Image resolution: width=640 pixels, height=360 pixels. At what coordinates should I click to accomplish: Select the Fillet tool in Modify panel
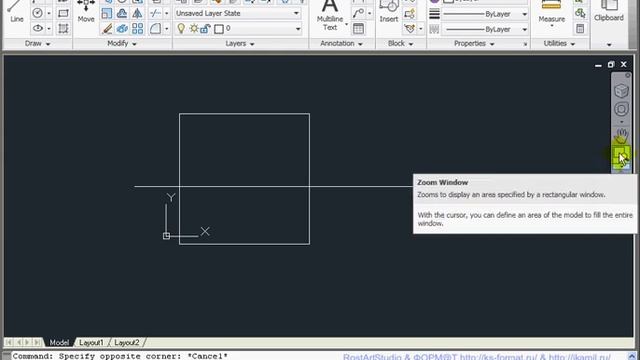point(155,29)
